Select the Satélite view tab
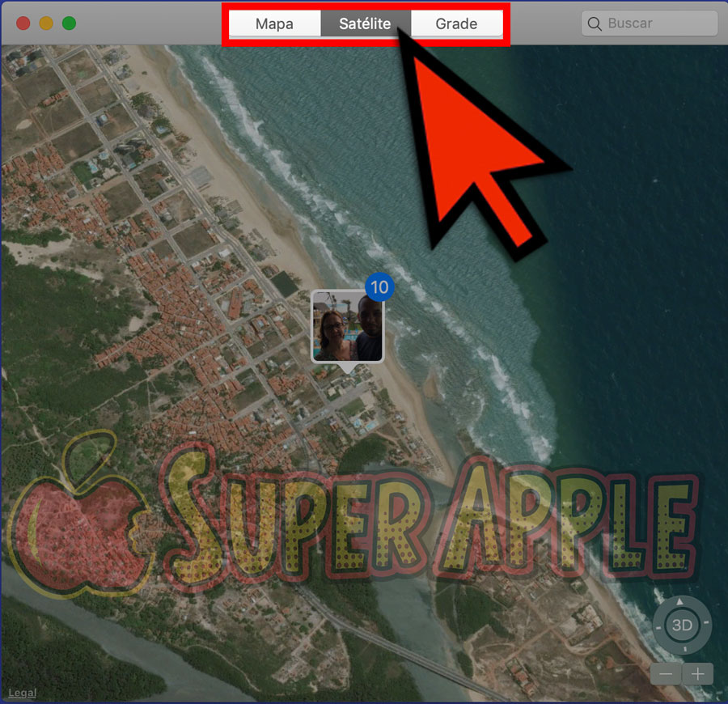 point(365,23)
